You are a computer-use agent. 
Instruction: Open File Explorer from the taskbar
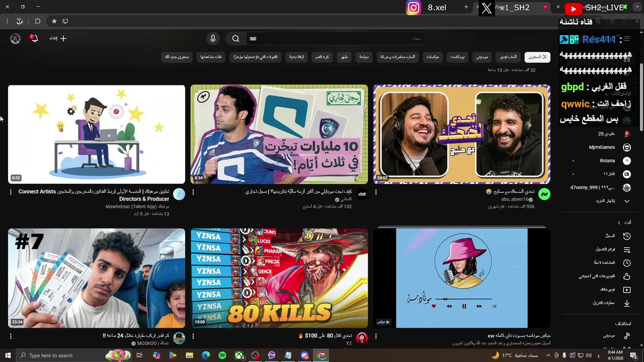click(189, 355)
